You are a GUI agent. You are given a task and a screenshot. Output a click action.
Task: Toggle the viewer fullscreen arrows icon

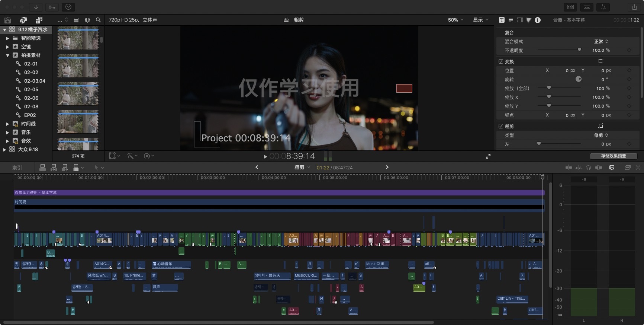coord(488,156)
